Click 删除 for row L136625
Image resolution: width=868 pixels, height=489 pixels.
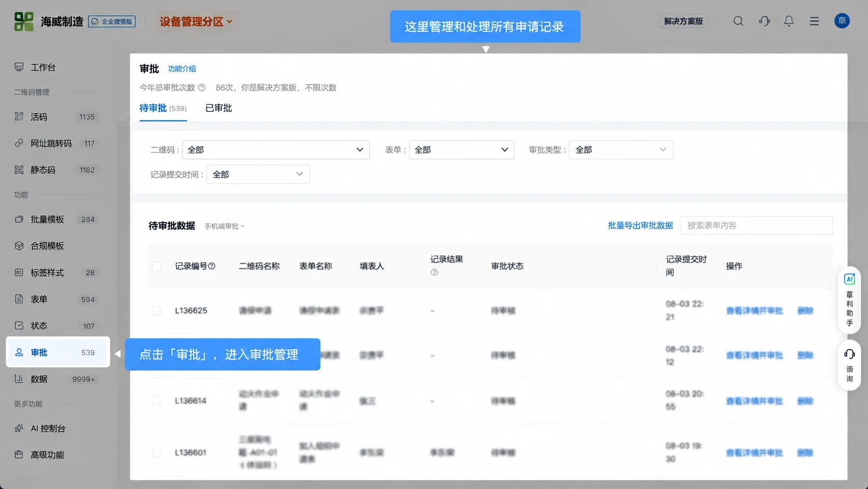805,311
